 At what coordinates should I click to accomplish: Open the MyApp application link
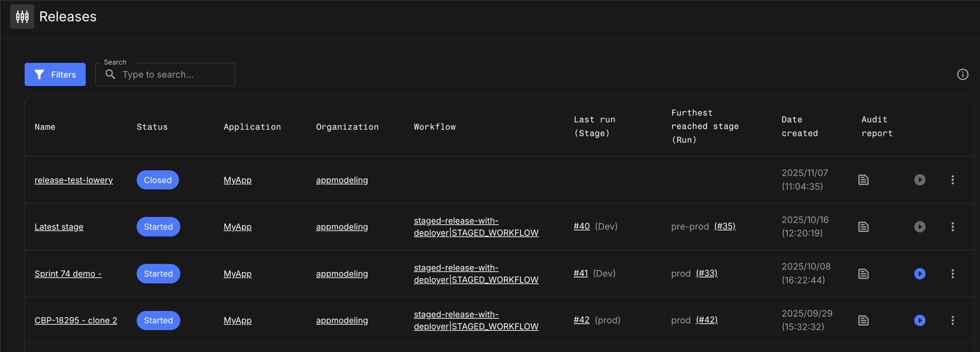(238, 179)
